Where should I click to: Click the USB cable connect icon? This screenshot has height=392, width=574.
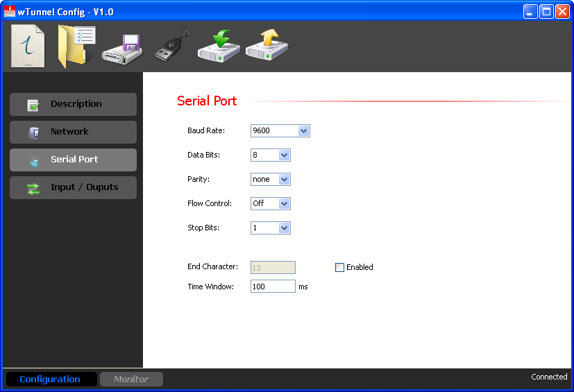point(171,47)
